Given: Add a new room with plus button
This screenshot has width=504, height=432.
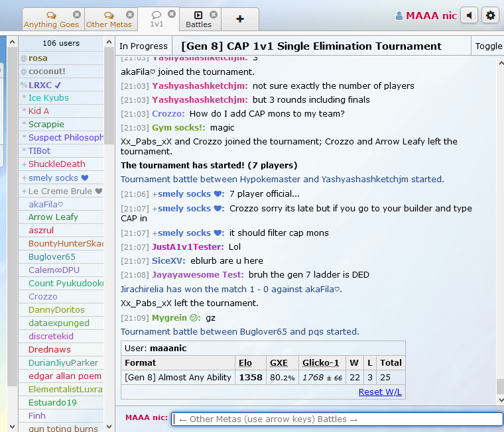Looking at the screenshot, I should click(240, 19).
